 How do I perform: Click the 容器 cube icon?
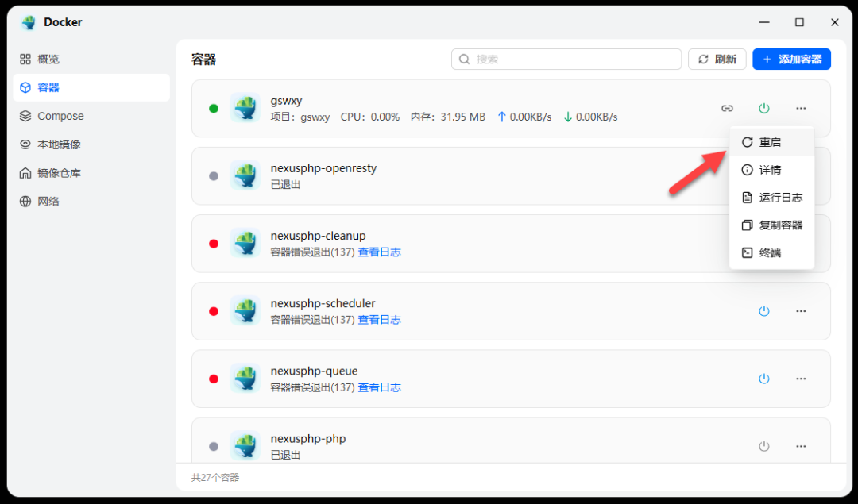pos(25,87)
